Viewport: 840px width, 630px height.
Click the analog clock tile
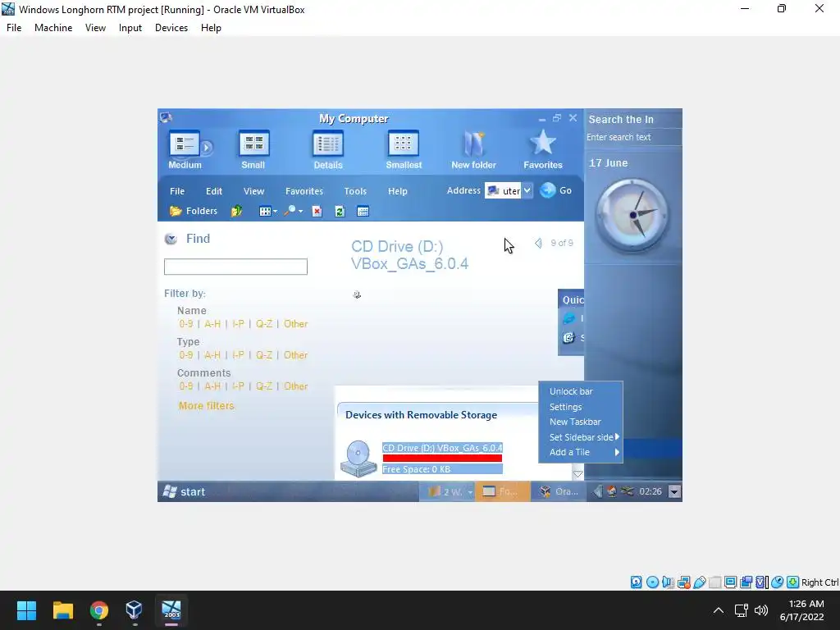pyautogui.click(x=632, y=216)
